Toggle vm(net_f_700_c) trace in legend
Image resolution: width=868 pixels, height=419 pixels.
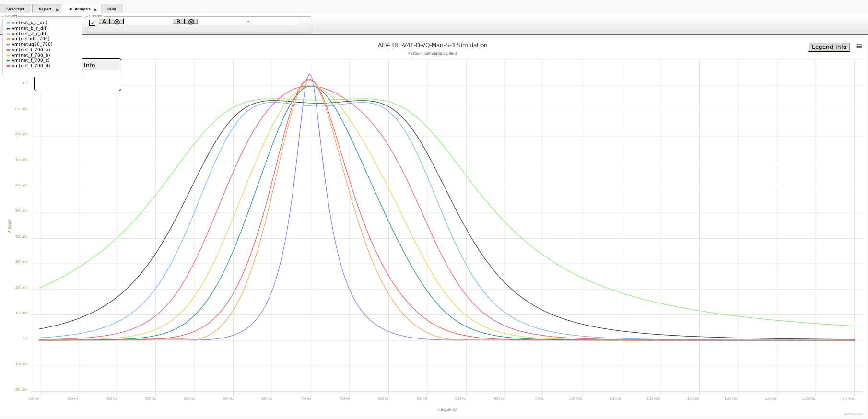(28, 60)
